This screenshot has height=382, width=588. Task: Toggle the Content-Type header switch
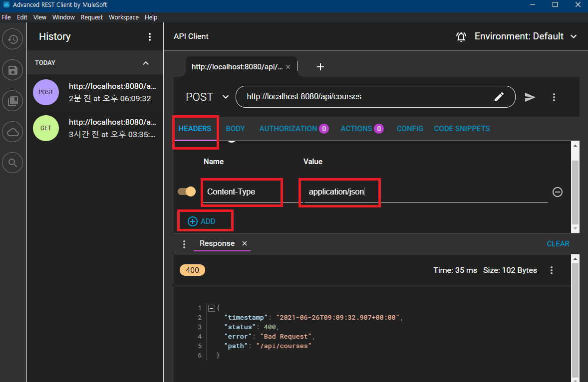pyautogui.click(x=187, y=191)
